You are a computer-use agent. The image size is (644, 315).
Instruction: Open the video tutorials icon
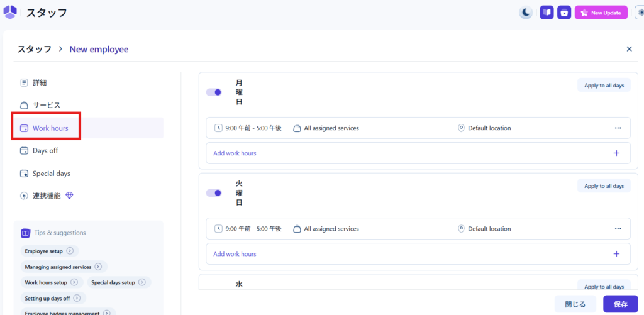coord(565,13)
